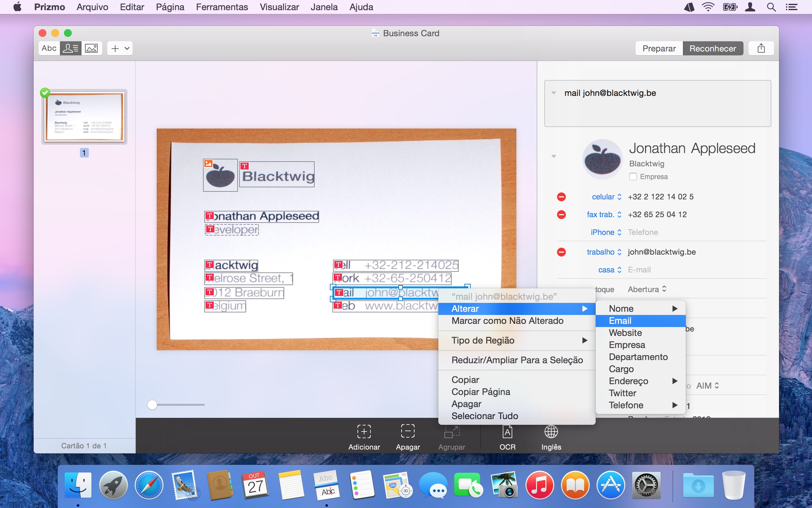
Task: Open the AIM service selector
Action: coord(707,386)
